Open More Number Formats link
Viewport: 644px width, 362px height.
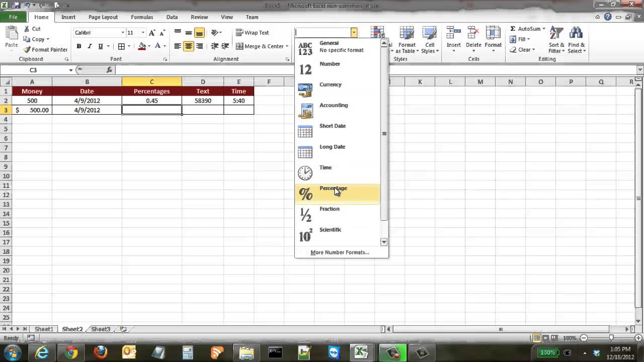coord(340,252)
